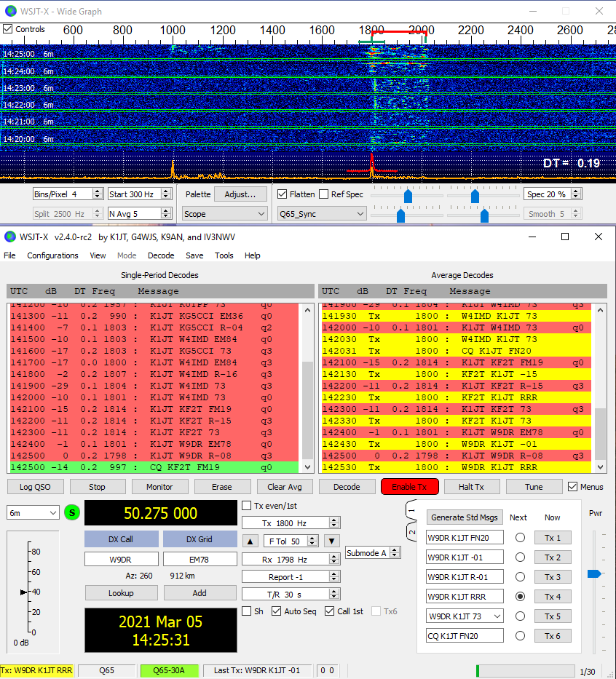Click the Tx 4 now button
Viewport: 616px width, 679px height.
click(553, 597)
